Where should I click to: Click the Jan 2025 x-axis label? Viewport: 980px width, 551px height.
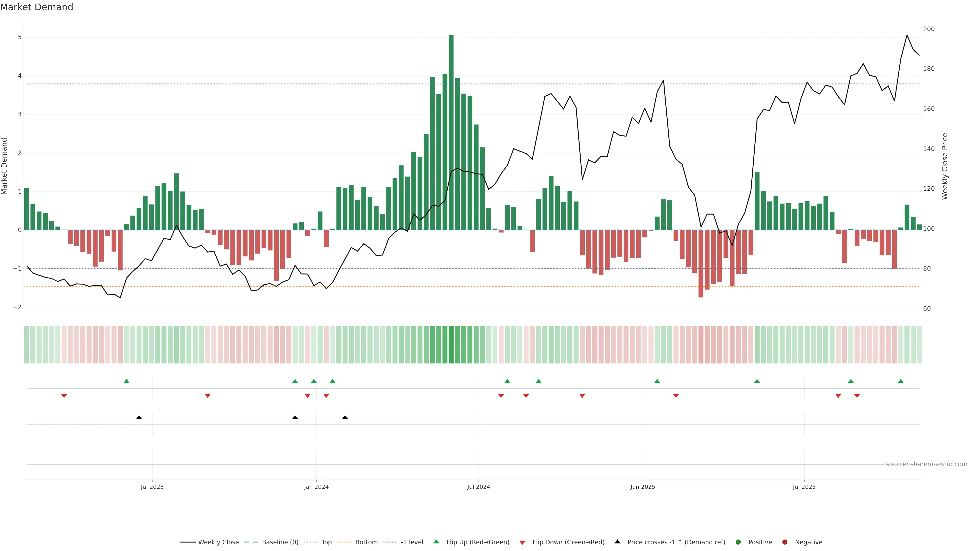point(643,487)
